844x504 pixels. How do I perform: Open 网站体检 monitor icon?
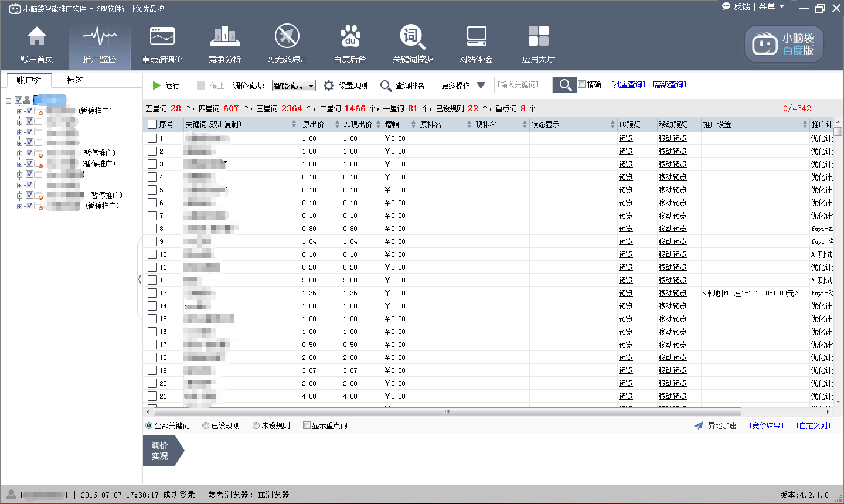click(x=475, y=37)
